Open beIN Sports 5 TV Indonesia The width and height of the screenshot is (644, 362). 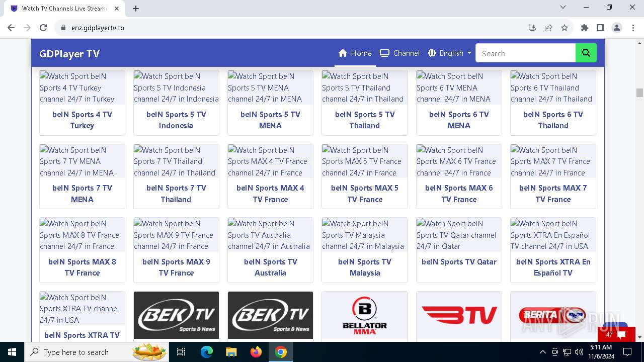[x=176, y=120]
